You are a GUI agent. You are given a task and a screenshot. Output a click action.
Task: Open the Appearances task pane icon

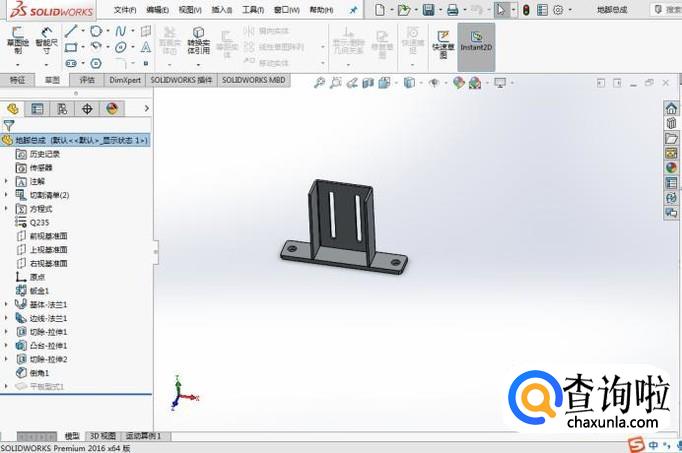(671, 168)
